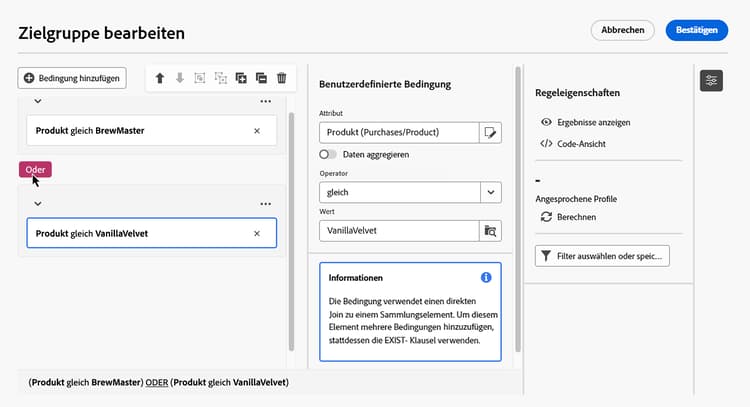Click the Wert input field
Image resolution: width=750 pixels, height=407 pixels.
click(x=398, y=231)
